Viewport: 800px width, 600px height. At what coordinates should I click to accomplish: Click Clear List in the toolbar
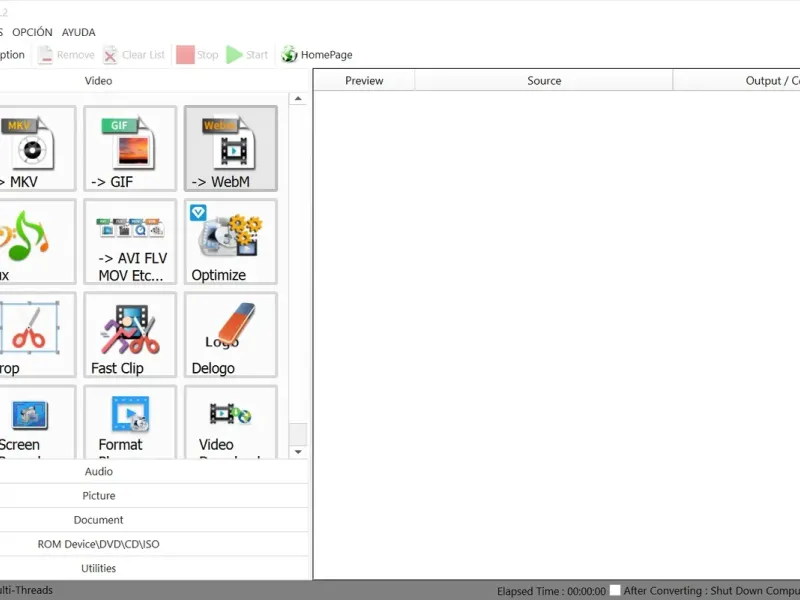134,55
